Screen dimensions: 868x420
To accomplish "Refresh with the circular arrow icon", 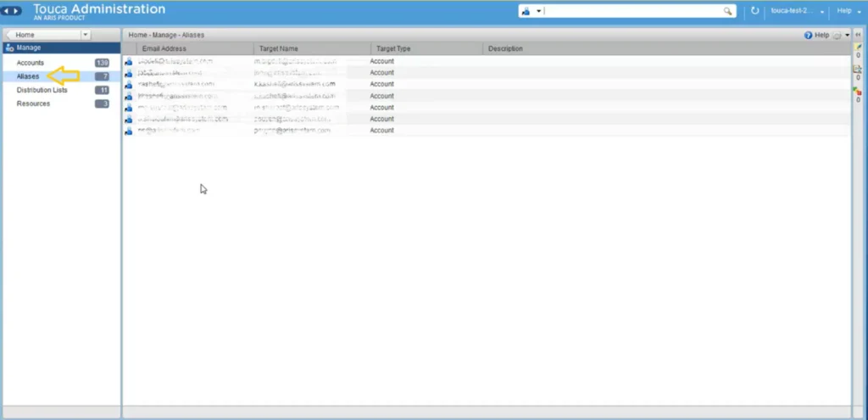I will pyautogui.click(x=755, y=11).
